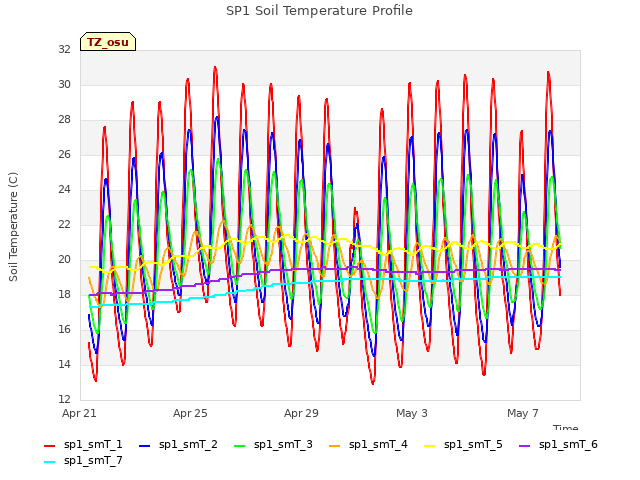Click the orange sp1_smT_4 legend swatch
This screenshot has height=480, width=640.
tap(335, 446)
